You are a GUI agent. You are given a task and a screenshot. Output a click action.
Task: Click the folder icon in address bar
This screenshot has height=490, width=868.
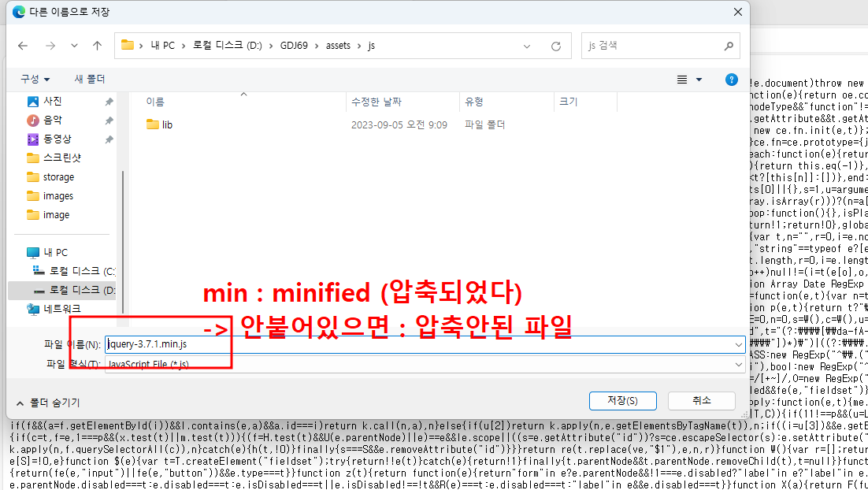point(128,46)
